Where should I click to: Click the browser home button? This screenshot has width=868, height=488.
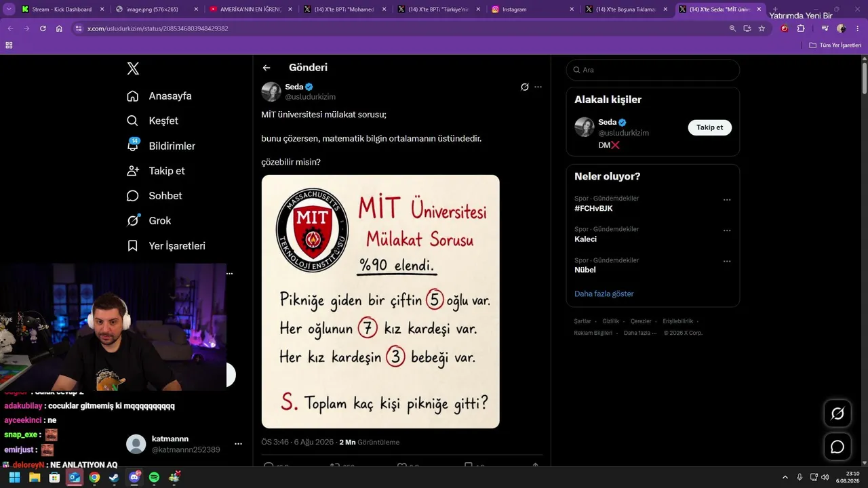point(59,28)
